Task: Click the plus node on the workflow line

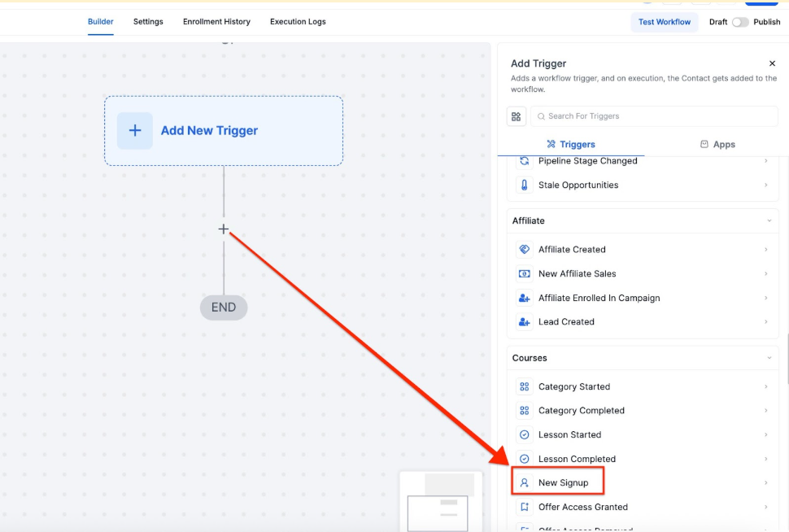Action: (x=224, y=229)
